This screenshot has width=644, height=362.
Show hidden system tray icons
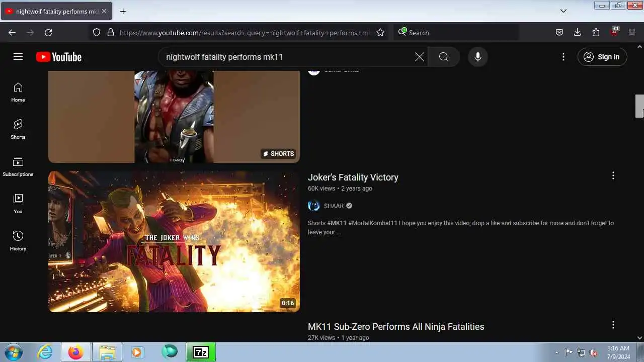point(556,352)
